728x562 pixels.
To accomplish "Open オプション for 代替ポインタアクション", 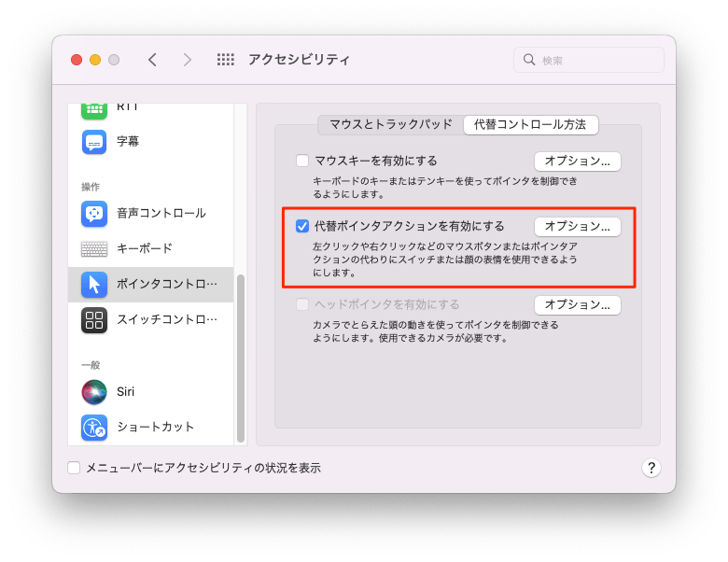I will pos(577,227).
